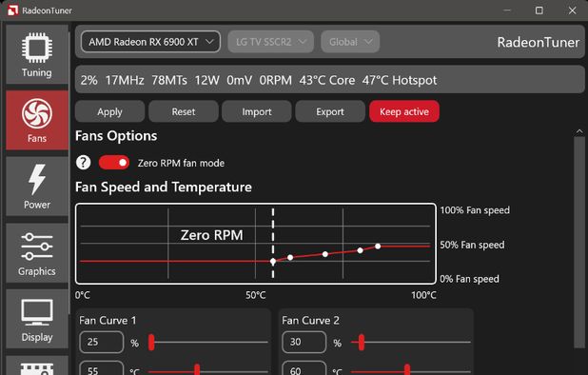Image resolution: width=588 pixels, height=375 pixels.
Task: Click the Import button
Action: pos(257,111)
